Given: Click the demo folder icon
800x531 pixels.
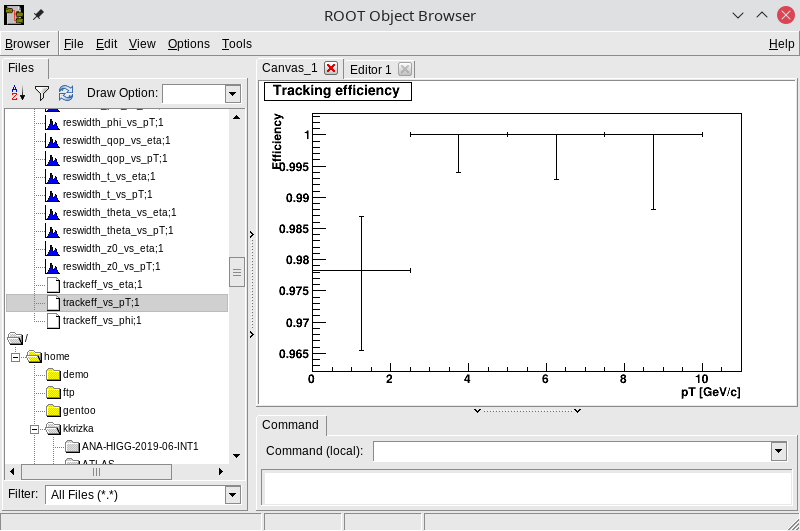Looking at the screenshot, I should [53, 374].
